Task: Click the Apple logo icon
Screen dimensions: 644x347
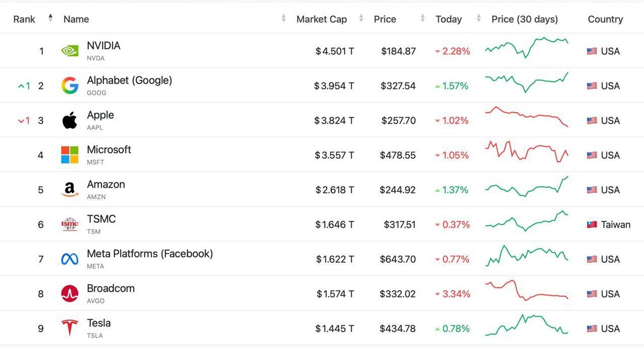Action: tap(70, 121)
